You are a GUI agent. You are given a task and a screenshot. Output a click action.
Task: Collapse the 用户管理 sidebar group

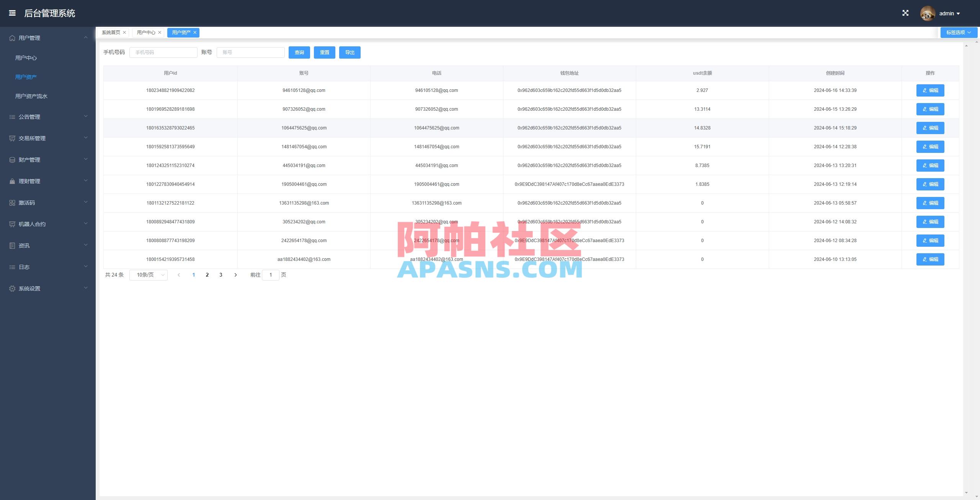click(x=85, y=37)
